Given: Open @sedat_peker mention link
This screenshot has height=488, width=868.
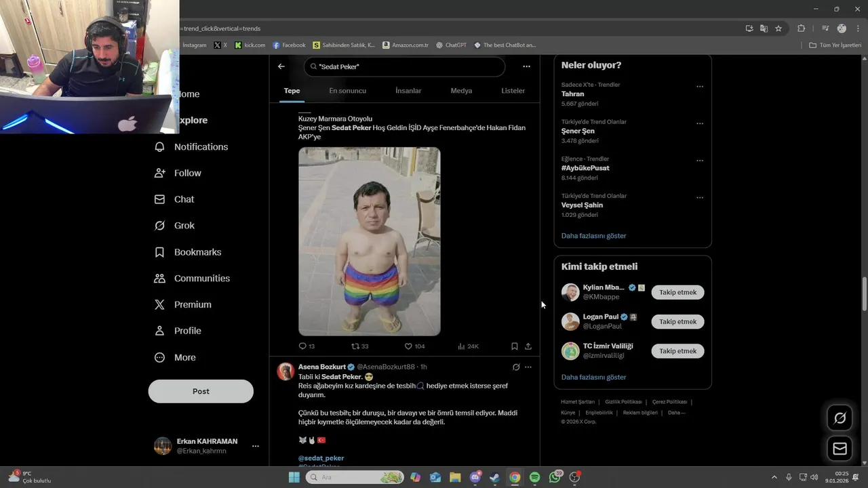Looking at the screenshot, I should click(321, 458).
